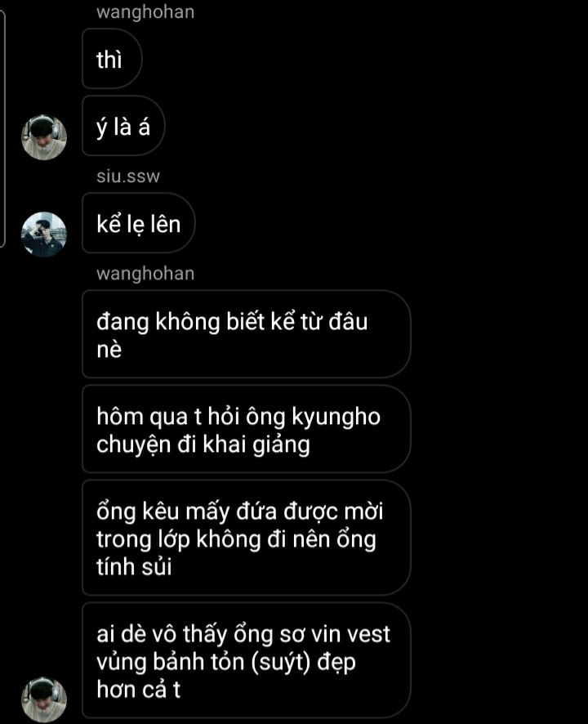The image size is (588, 724).
Task: Tap wanghohan's avatar beside the last message
Action: click(44, 700)
